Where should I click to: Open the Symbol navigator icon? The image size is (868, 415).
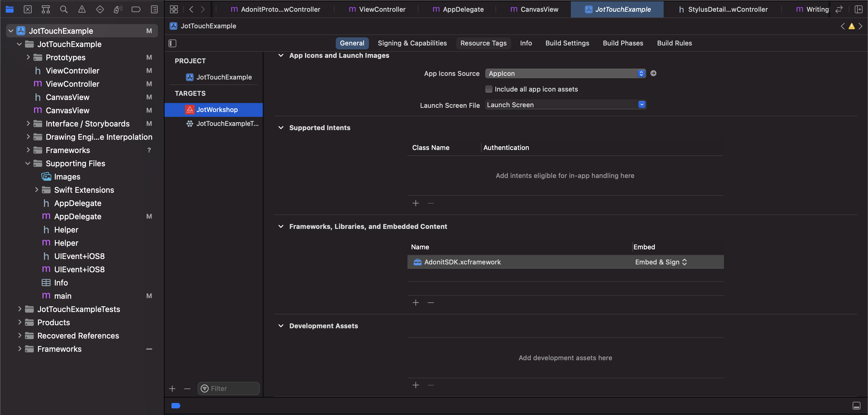[x=46, y=9]
